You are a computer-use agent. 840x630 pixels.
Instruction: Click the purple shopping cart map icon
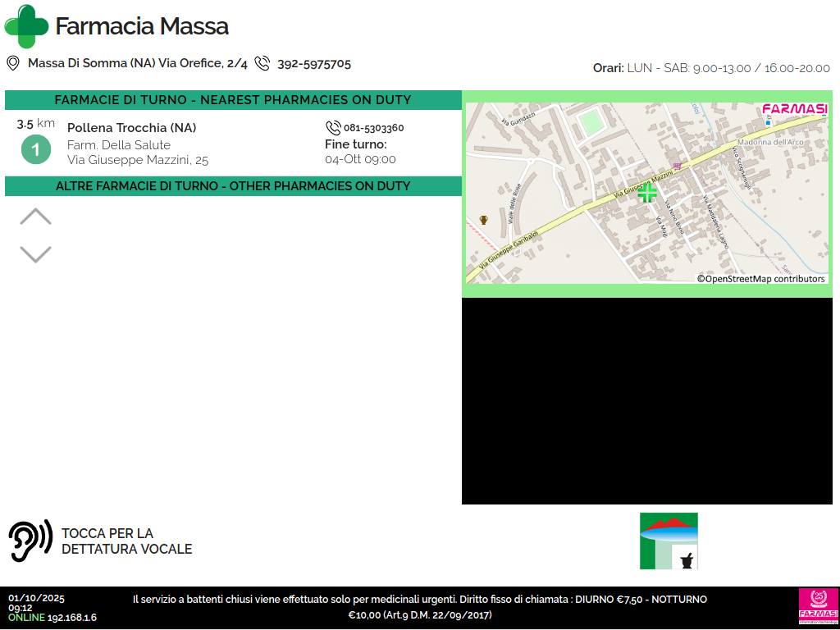pyautogui.click(x=677, y=167)
